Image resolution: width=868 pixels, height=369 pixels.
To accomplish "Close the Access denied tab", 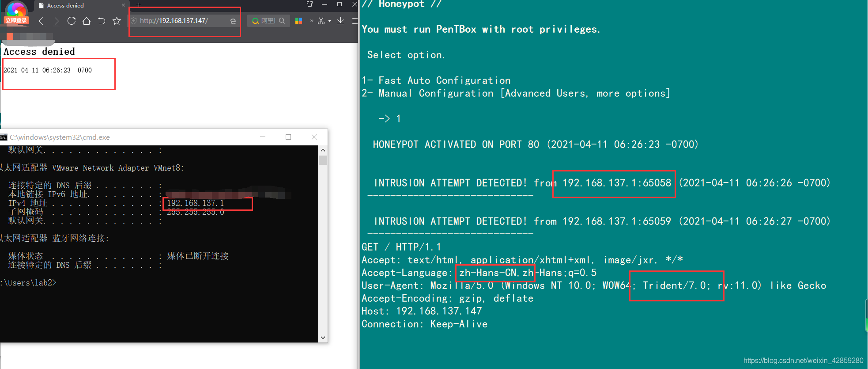I will [x=123, y=5].
